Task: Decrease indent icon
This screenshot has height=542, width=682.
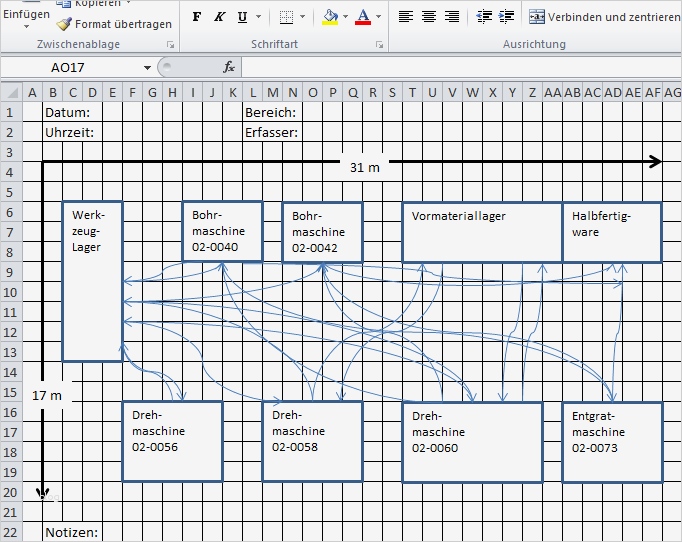Action: tap(484, 17)
